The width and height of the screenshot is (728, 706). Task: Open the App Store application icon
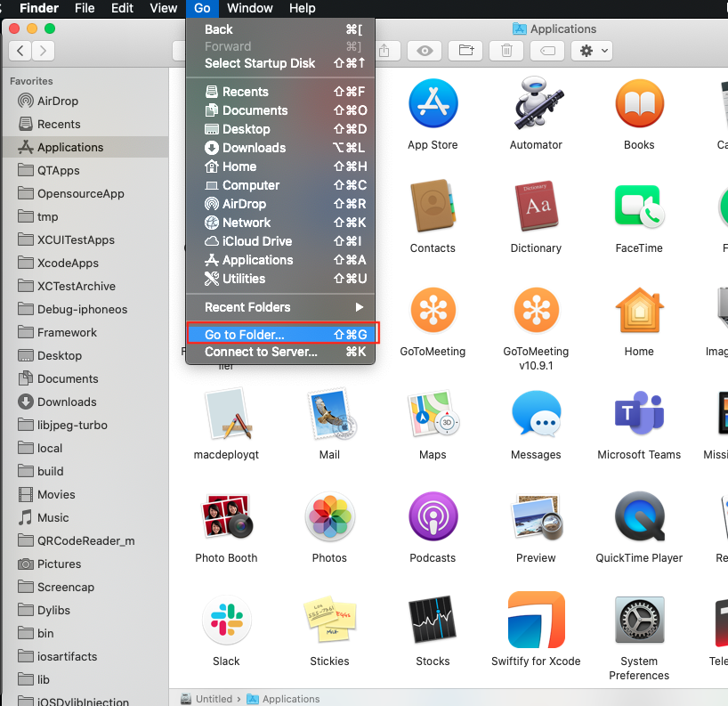[x=433, y=103]
